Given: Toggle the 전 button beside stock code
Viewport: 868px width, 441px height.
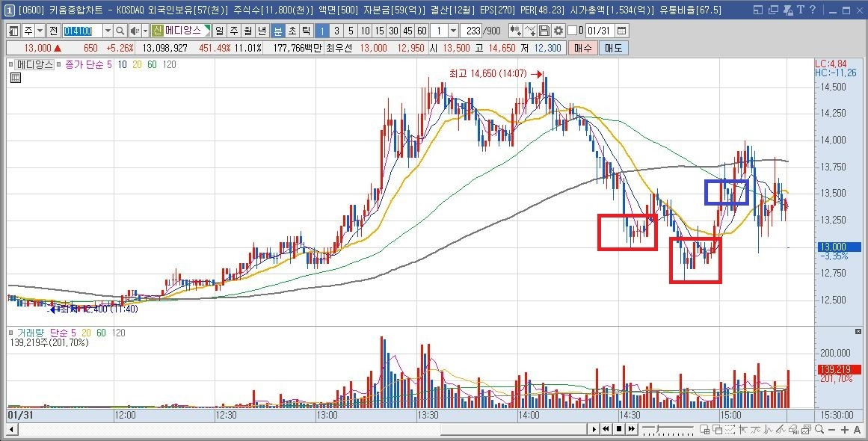Looking at the screenshot, I should [x=53, y=31].
